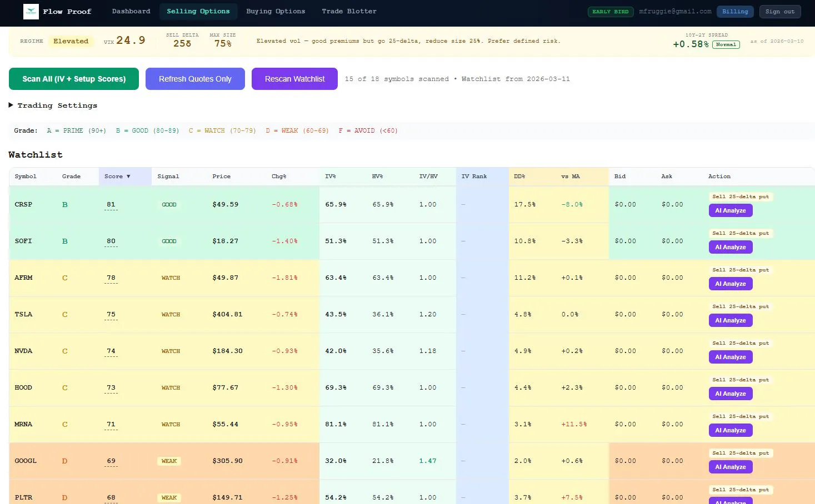Click the VIX value 24.9
The height and width of the screenshot is (504, 815).
[x=131, y=41]
